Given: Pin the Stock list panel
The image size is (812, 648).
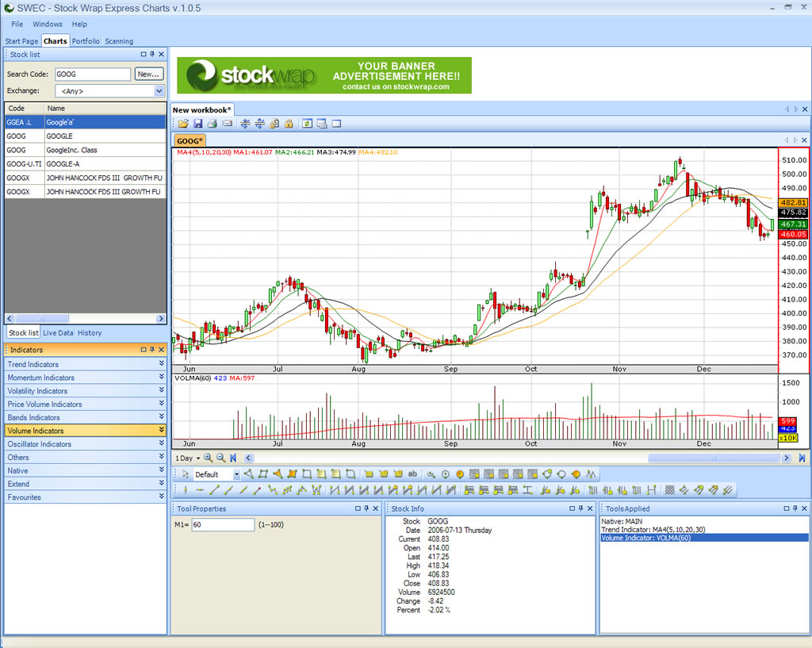Looking at the screenshot, I should pos(152,55).
